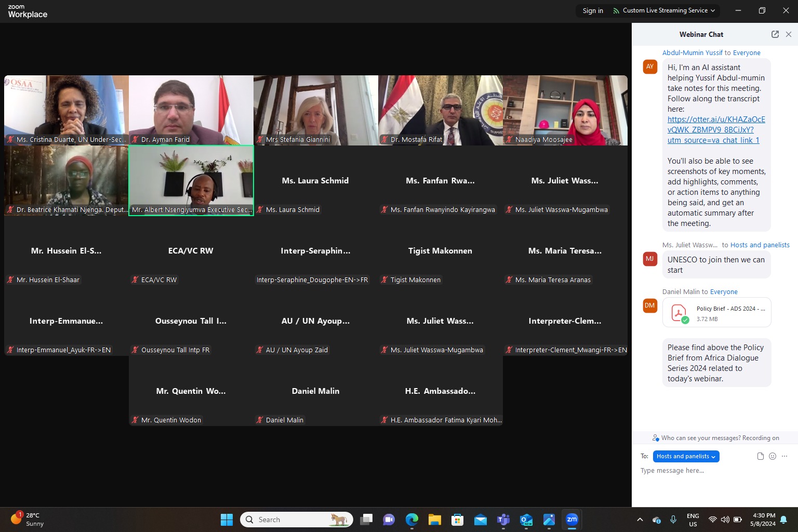
Task: Expand the Custom Live Streaming Service dropdown
Action: (x=664, y=10)
